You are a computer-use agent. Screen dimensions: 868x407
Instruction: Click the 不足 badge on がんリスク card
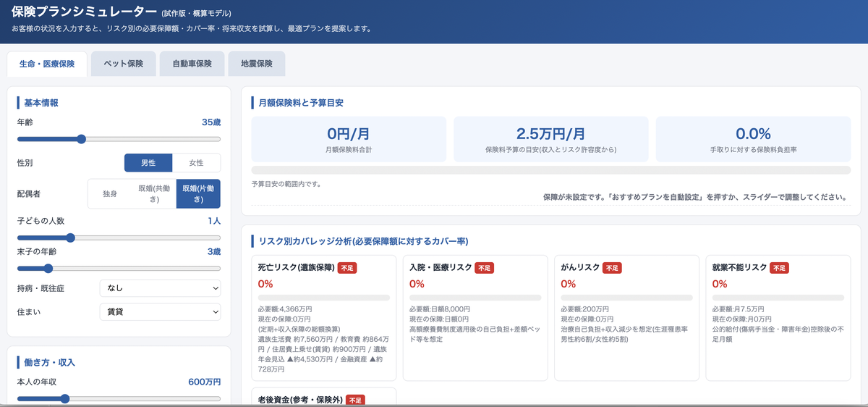click(x=612, y=268)
